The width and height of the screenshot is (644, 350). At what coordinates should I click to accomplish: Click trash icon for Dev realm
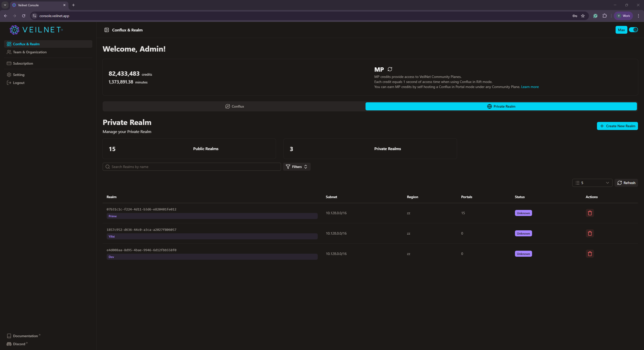[590, 254]
